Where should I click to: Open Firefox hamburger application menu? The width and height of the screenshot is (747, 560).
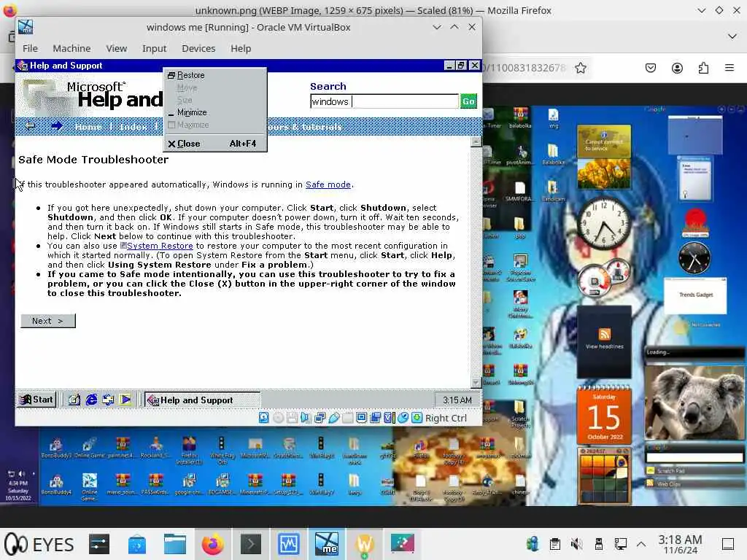pyautogui.click(x=729, y=68)
